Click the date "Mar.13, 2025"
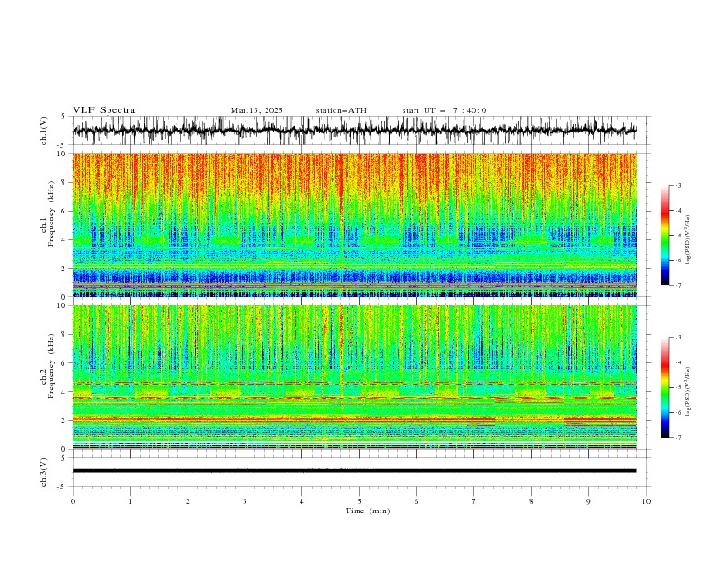Image resolution: width=728 pixels, height=563 pixels. (x=256, y=110)
